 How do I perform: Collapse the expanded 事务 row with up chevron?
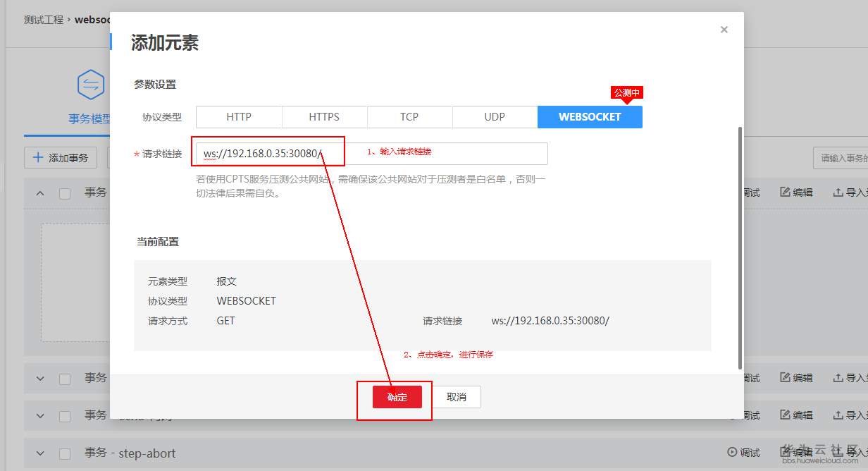[40, 193]
